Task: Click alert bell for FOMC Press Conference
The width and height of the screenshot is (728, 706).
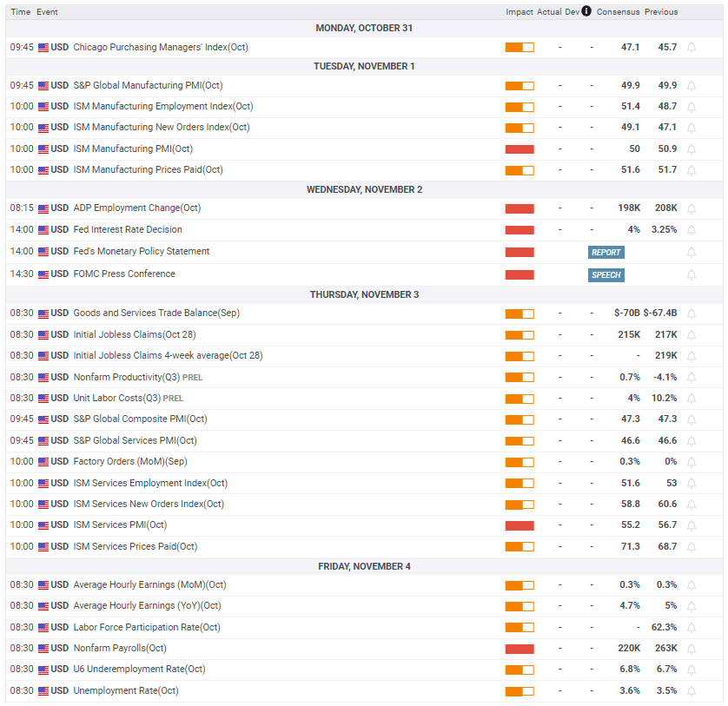Action: coord(691,274)
